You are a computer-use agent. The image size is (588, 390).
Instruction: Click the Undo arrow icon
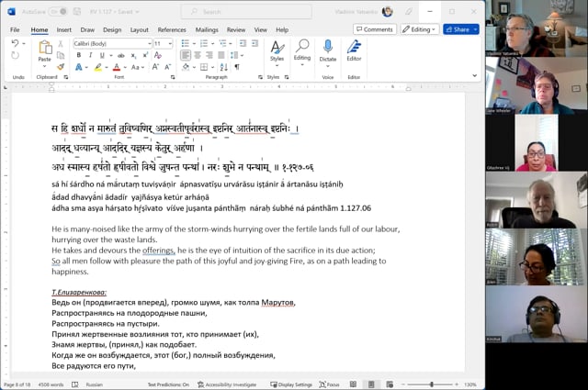(15, 43)
